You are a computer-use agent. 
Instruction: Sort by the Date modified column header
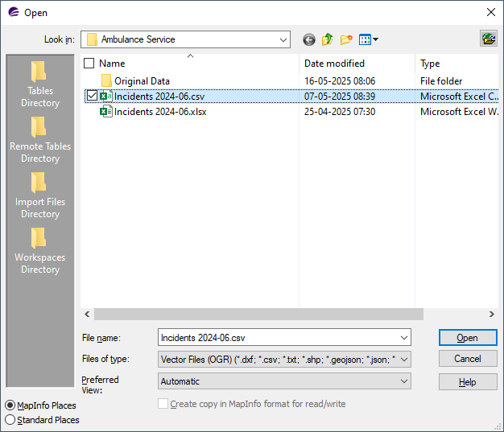334,64
